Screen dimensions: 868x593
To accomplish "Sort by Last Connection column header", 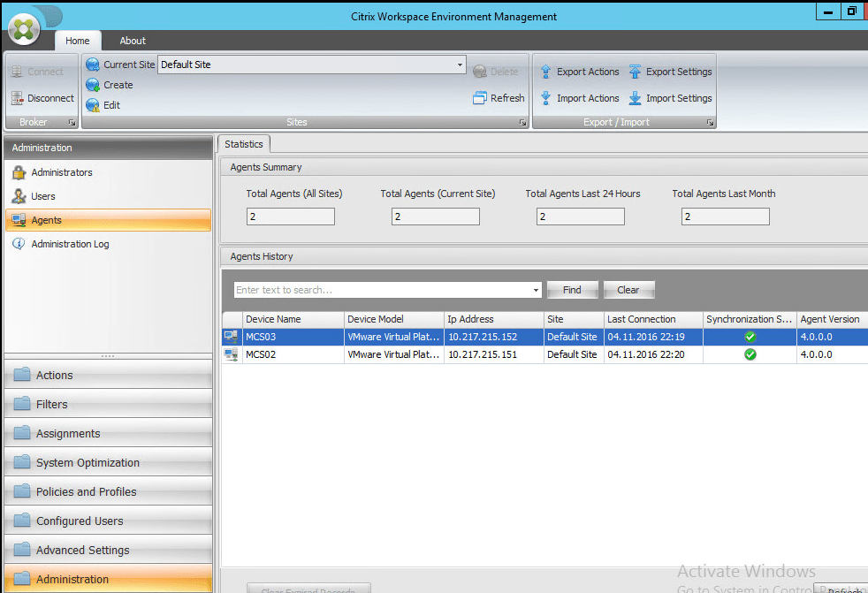I will point(653,319).
